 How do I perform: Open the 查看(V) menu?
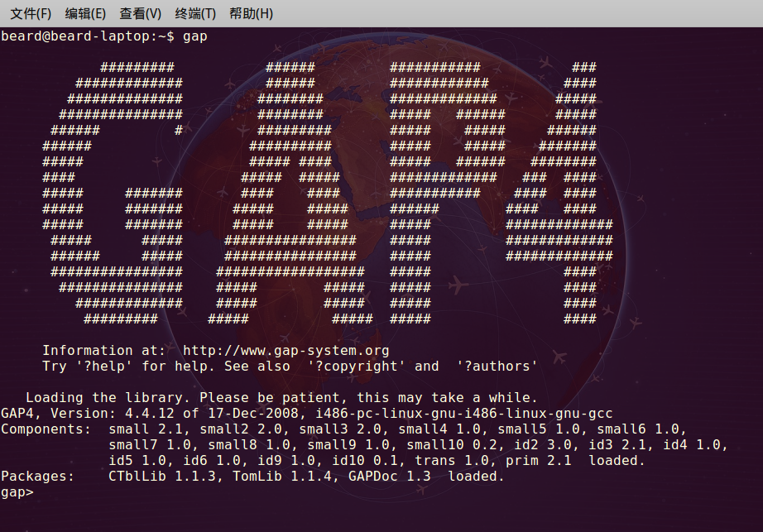(140, 13)
